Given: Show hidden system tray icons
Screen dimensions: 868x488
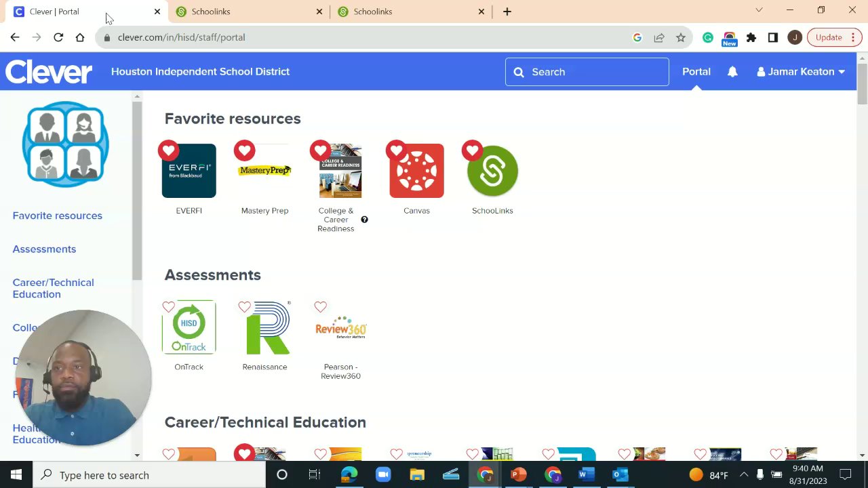Looking at the screenshot, I should pyautogui.click(x=744, y=474).
